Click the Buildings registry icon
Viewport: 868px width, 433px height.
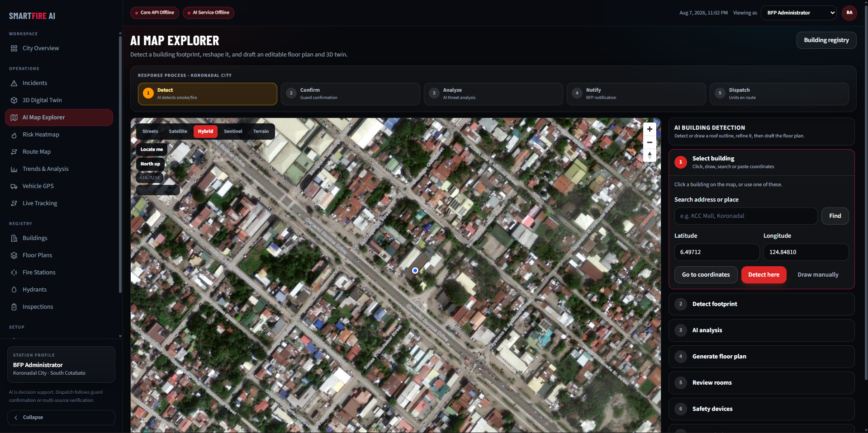tap(14, 238)
